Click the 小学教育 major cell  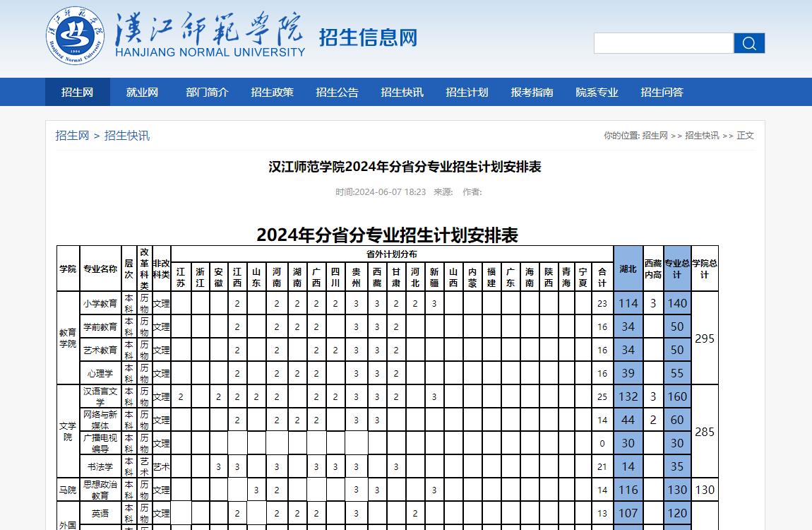[100, 304]
